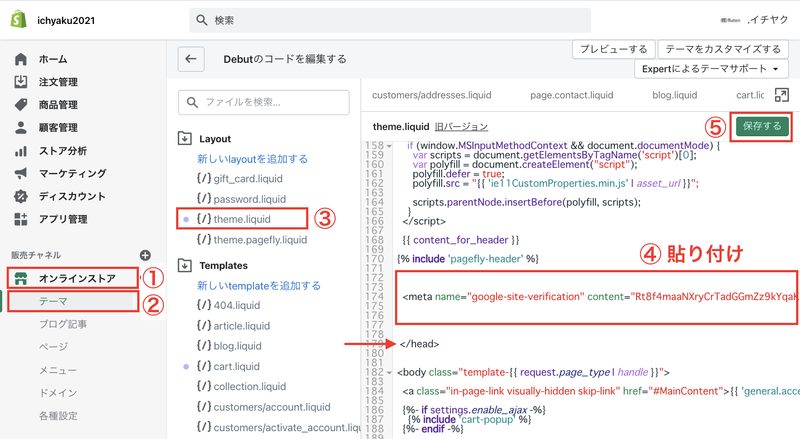Screen dimensions: 800x439
Task: Focus the ファイルを検索 input
Action: [264, 102]
